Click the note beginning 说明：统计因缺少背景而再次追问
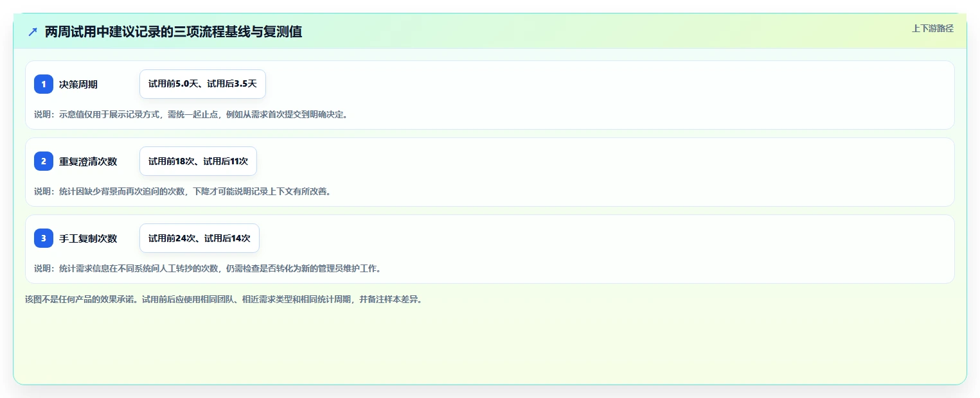Screen dimensions: 980x398 [x=183, y=191]
